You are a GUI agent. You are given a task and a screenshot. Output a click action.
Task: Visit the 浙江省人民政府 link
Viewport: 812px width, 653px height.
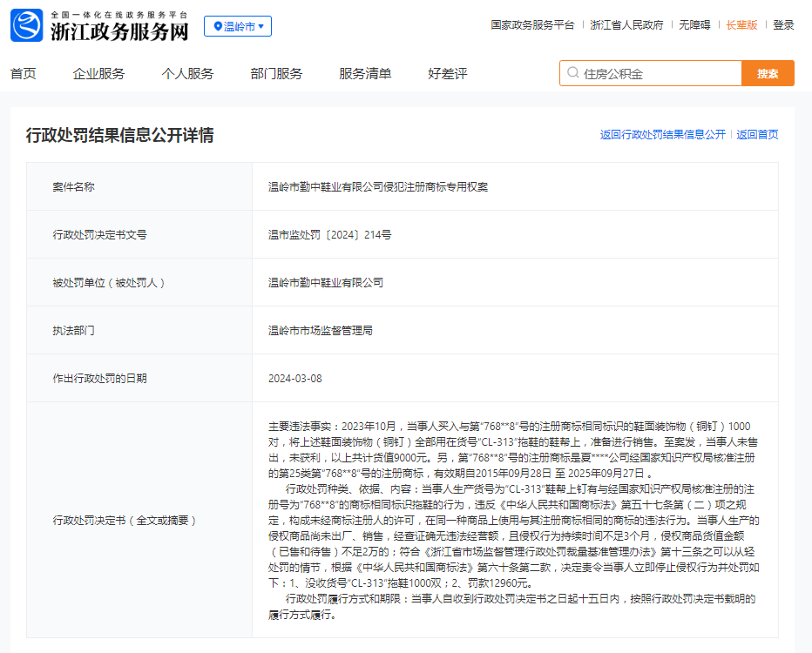tap(626, 25)
